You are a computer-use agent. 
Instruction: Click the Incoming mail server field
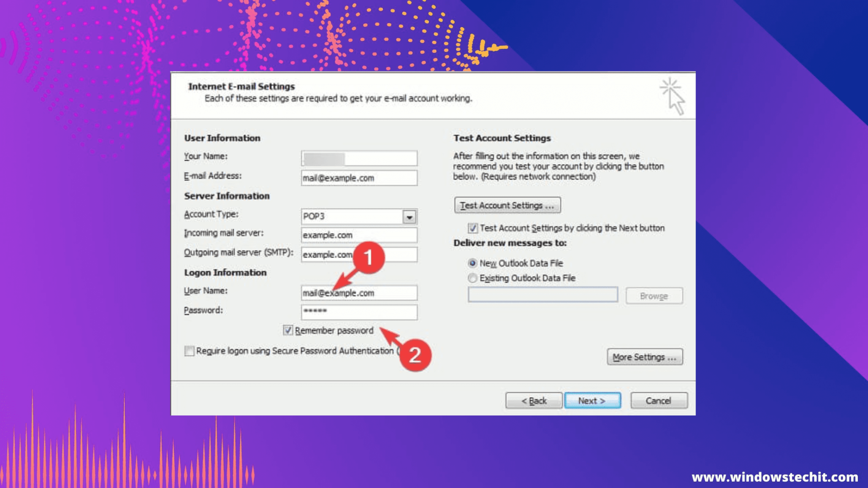(359, 236)
